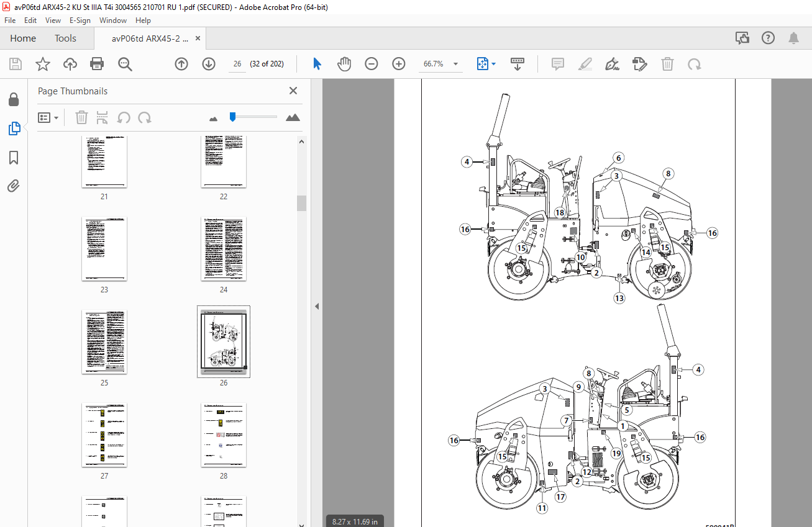This screenshot has width=812, height=527.
Task: Delete with the toolbar trash icon
Action: [x=667, y=64]
